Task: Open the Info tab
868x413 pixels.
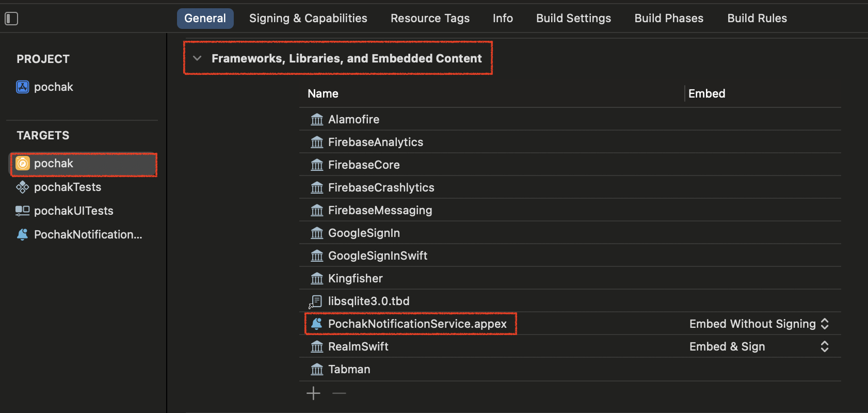Action: (x=503, y=19)
